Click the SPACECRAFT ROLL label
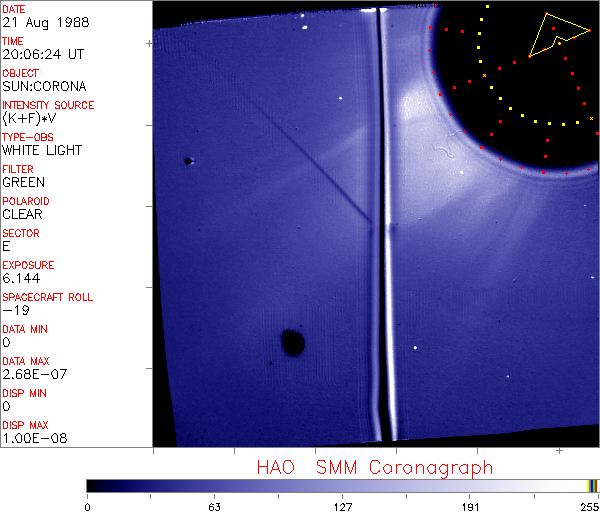The height and width of the screenshot is (512, 600). coord(47,297)
